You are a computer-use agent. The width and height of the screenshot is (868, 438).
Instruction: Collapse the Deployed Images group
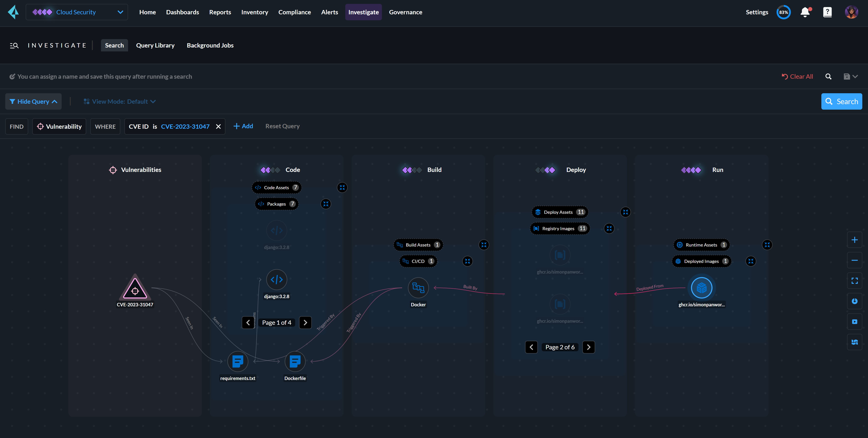(750, 261)
